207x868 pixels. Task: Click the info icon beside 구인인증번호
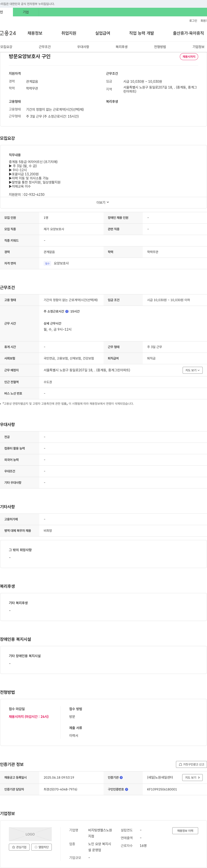127,789
